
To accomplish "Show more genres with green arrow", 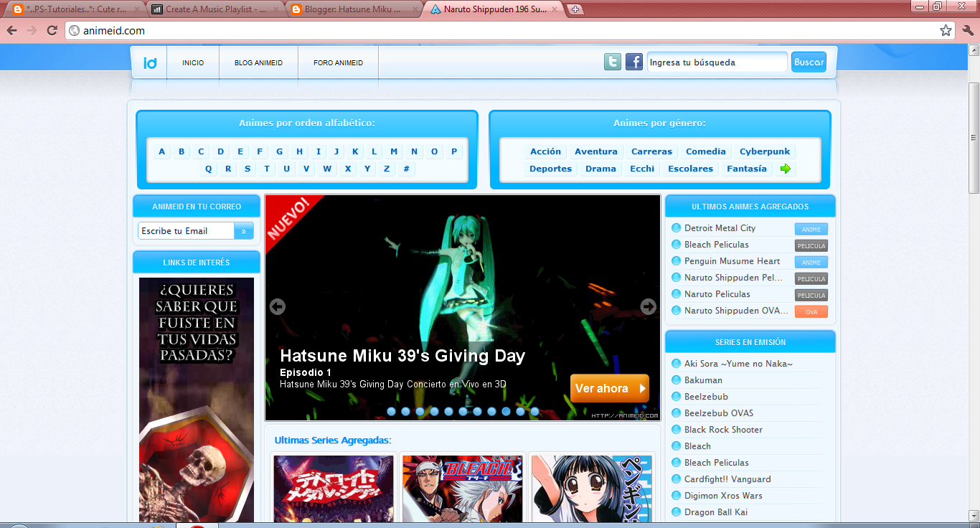I will pos(786,169).
